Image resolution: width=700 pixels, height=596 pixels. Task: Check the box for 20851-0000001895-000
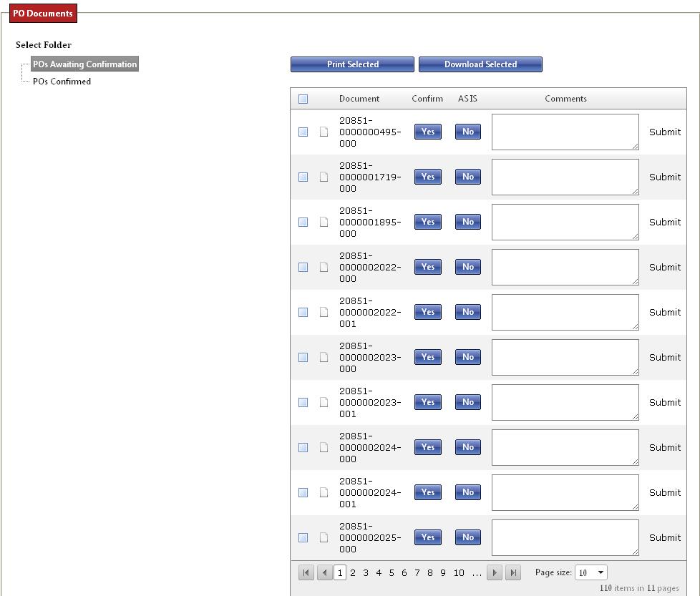[303, 222]
